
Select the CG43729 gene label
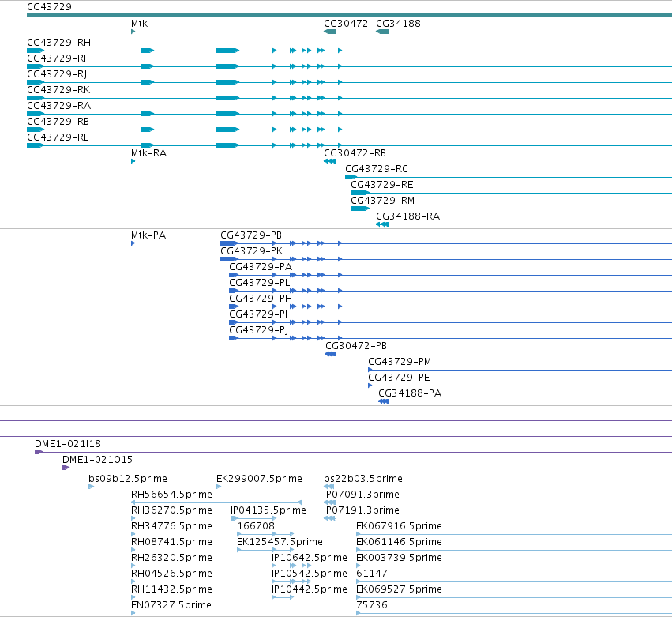[49, 7]
